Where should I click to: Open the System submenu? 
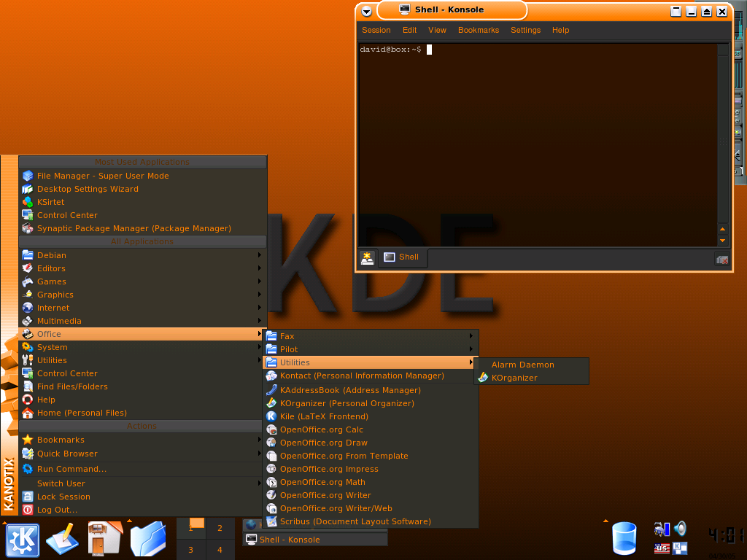point(142,347)
